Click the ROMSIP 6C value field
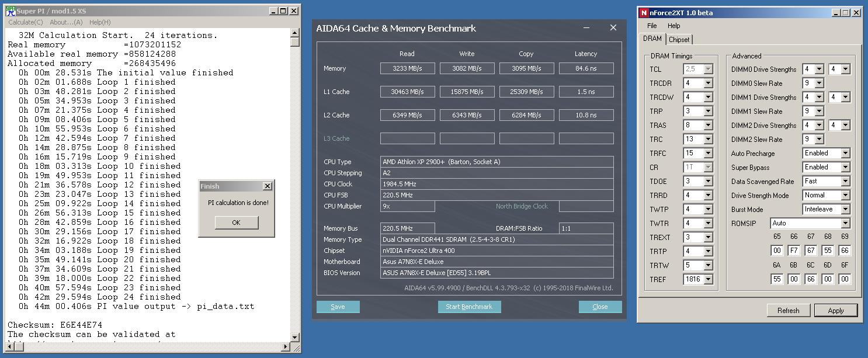Image resolution: width=868 pixels, height=358 pixels. 811,279
